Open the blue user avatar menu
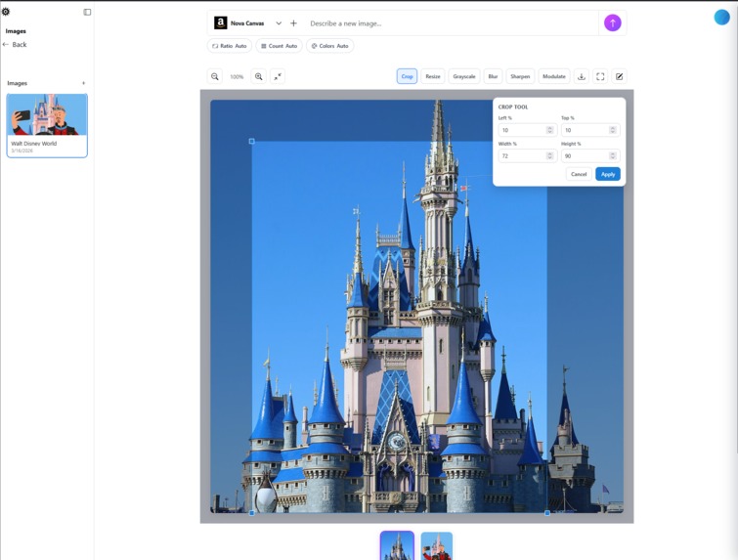Screen dimensions: 738x560 (x=721, y=17)
